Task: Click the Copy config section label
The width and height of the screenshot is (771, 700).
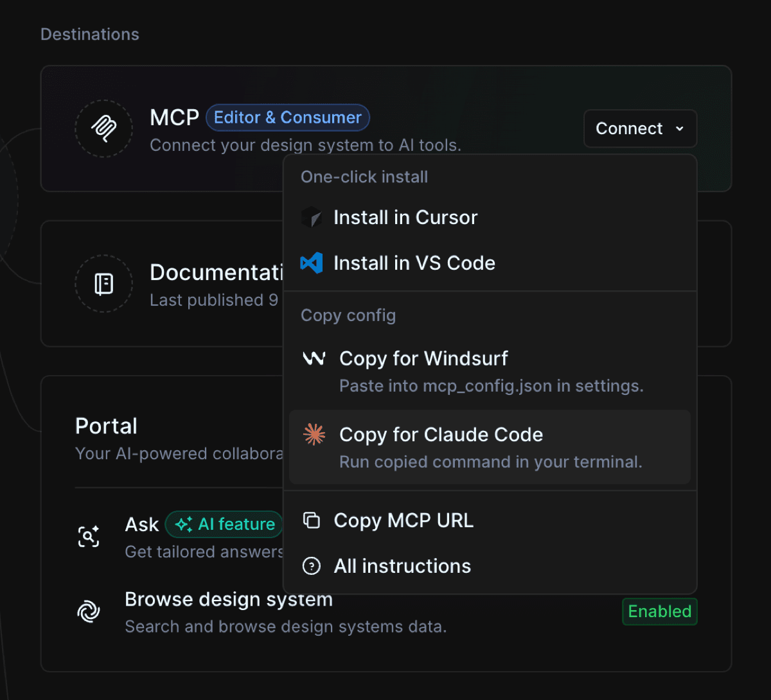Action: tap(348, 315)
